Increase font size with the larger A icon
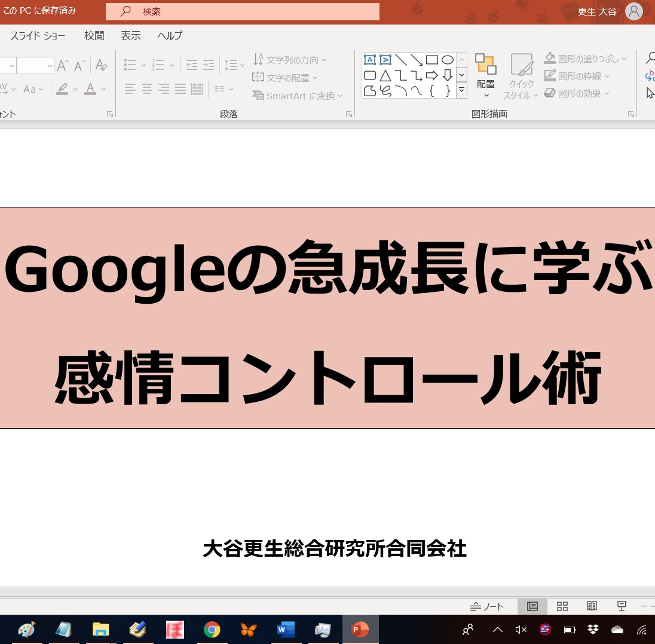655x644 pixels. (x=63, y=66)
